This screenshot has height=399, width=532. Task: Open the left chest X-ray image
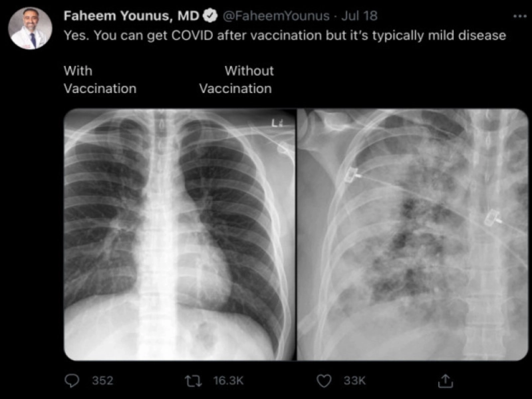tap(180, 234)
